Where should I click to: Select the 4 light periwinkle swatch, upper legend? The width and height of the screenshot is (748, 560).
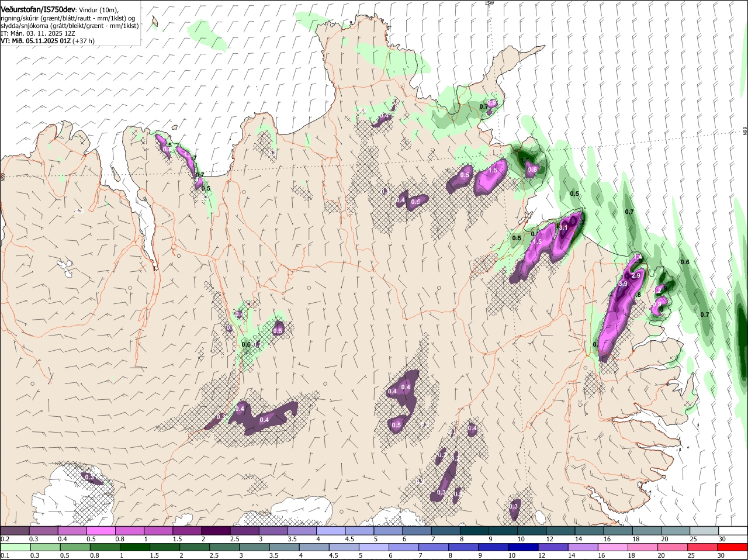pyautogui.click(x=331, y=530)
